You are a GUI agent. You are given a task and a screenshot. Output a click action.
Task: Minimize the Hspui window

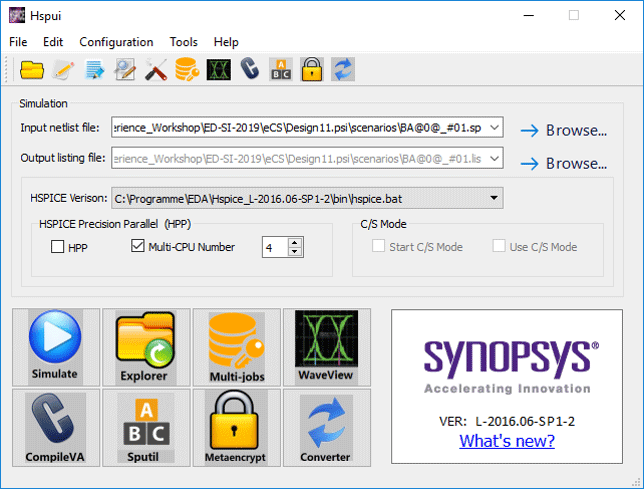click(529, 16)
